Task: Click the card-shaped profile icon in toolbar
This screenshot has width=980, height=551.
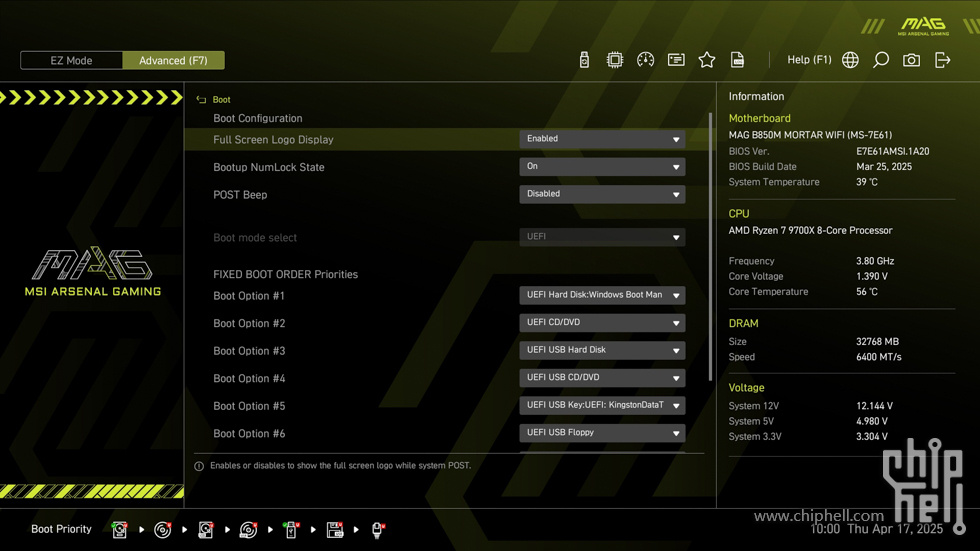Action: click(x=676, y=60)
